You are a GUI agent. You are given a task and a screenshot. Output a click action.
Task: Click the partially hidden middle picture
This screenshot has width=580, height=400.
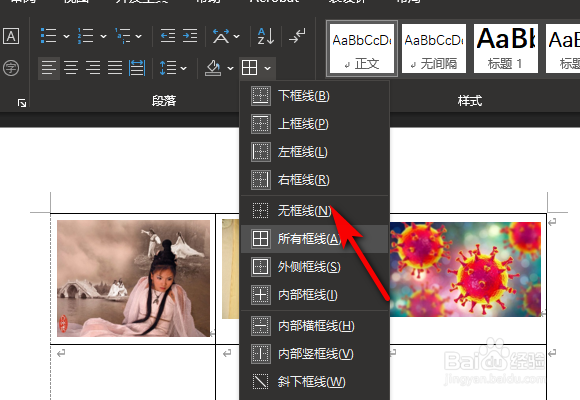[230, 269]
